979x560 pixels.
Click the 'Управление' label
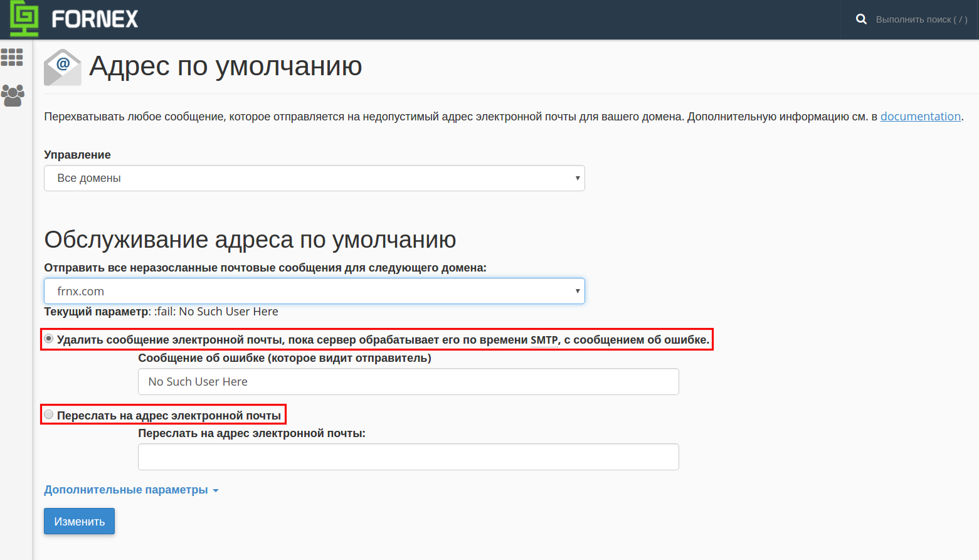pos(77,155)
